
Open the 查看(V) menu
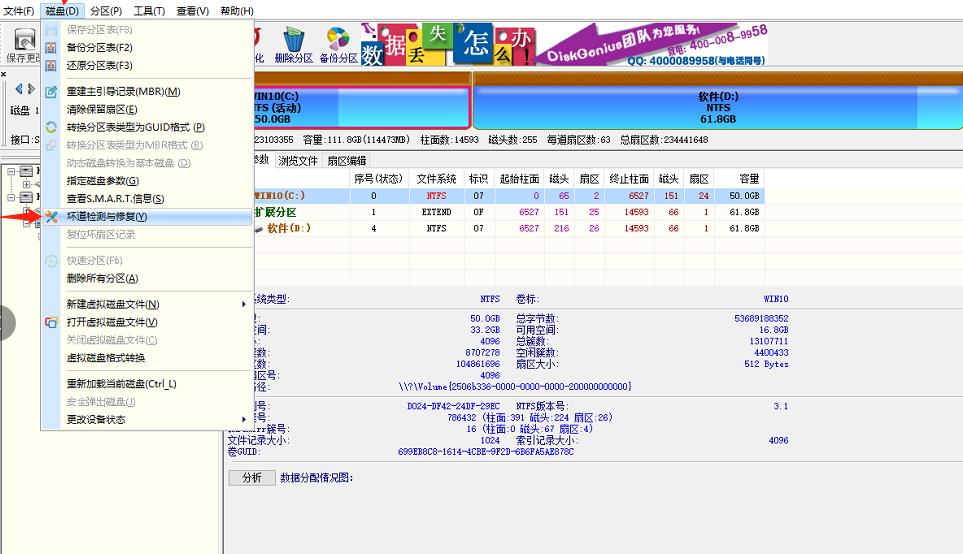(193, 11)
